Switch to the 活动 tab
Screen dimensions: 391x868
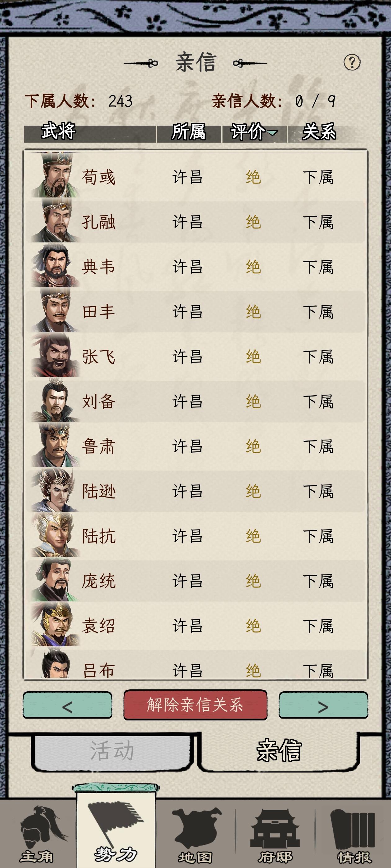(x=112, y=751)
